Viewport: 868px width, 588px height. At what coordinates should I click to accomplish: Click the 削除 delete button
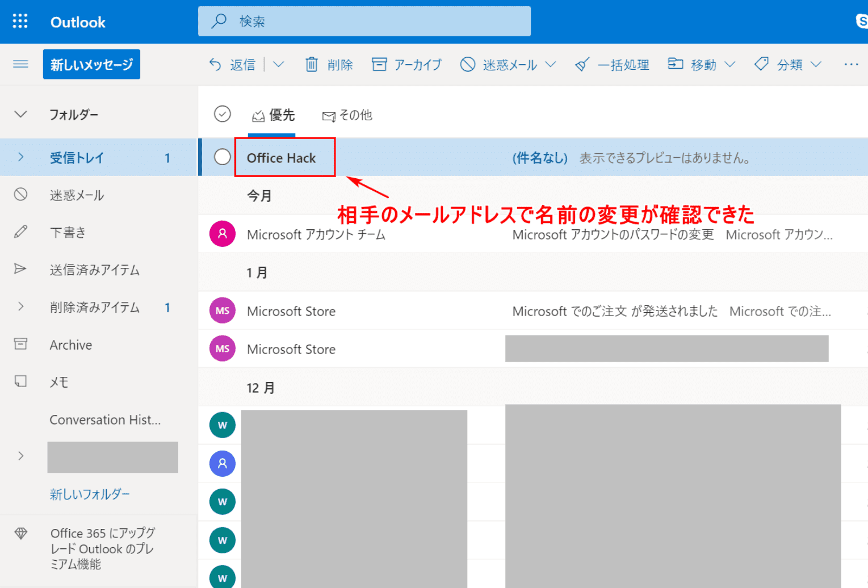(x=329, y=65)
